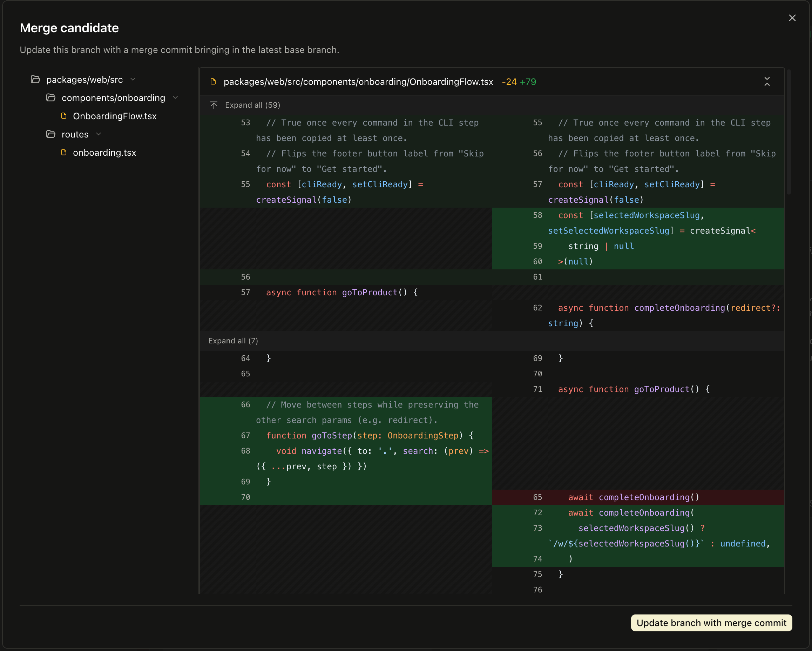Click the components/onboarding folder icon
Viewport: 812px width, 651px height.
coord(51,98)
